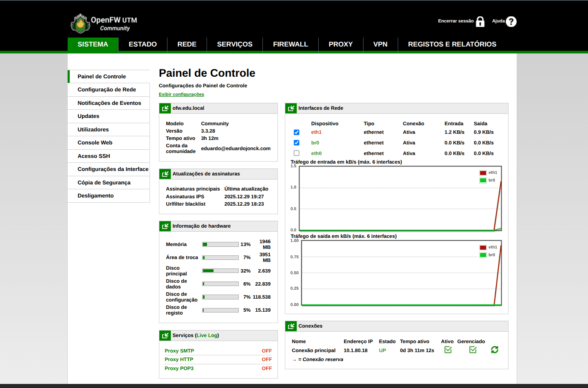
Task: Open help via question mark icon
Action: point(511,22)
